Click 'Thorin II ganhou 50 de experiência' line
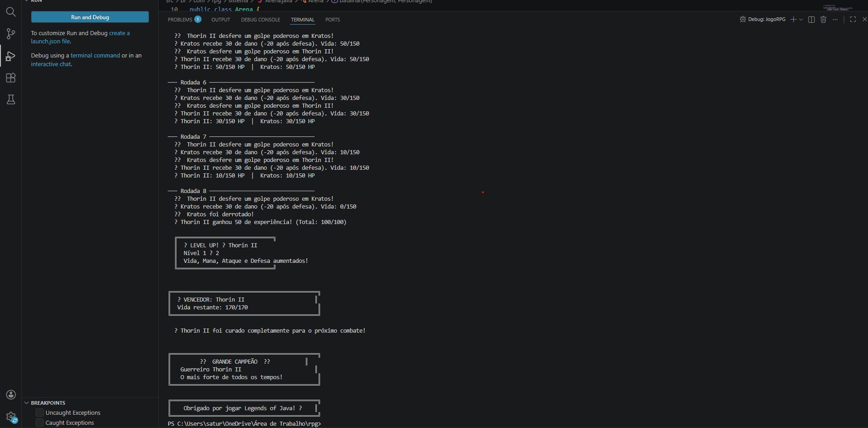The width and height of the screenshot is (868, 428). pyautogui.click(x=260, y=222)
